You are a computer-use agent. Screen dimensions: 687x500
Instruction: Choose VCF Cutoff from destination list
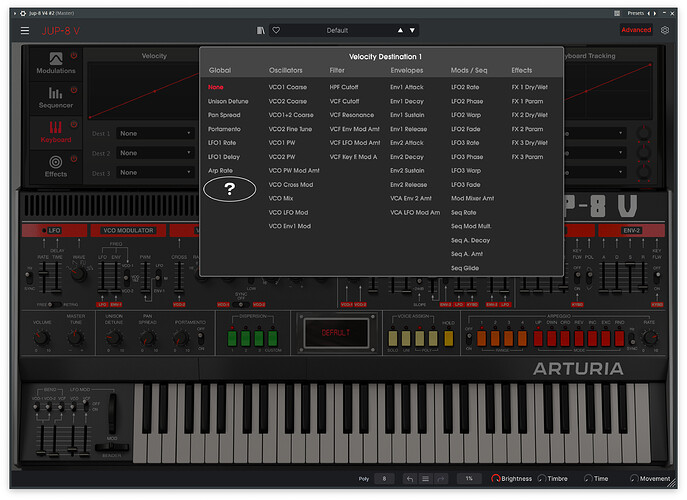[x=344, y=101]
